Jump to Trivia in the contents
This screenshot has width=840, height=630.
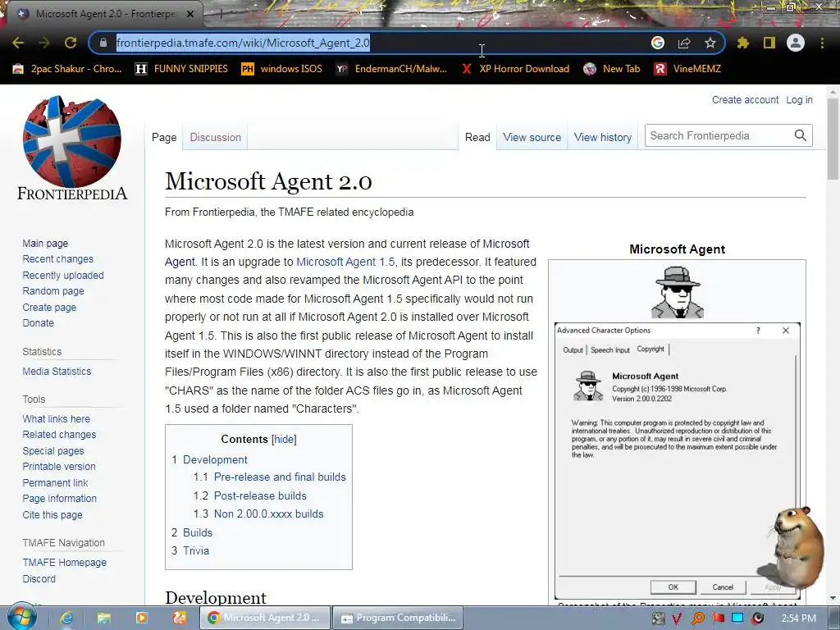click(x=196, y=550)
